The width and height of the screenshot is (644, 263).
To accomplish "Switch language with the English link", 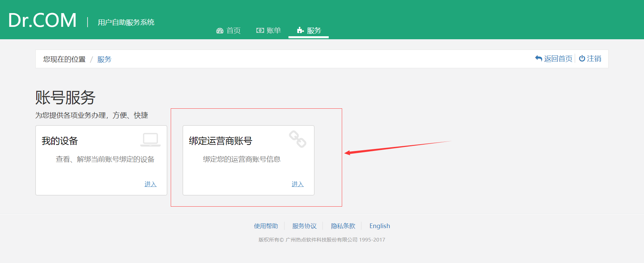I will point(380,226).
